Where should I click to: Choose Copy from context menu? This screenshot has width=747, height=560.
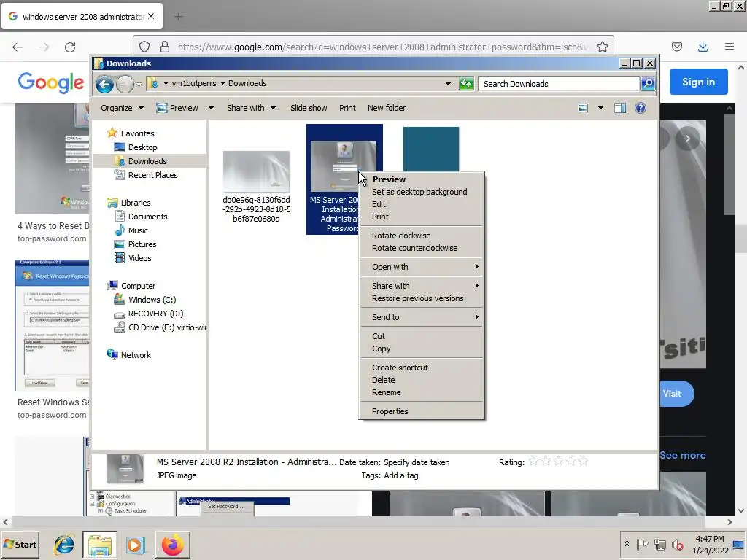[422, 349]
